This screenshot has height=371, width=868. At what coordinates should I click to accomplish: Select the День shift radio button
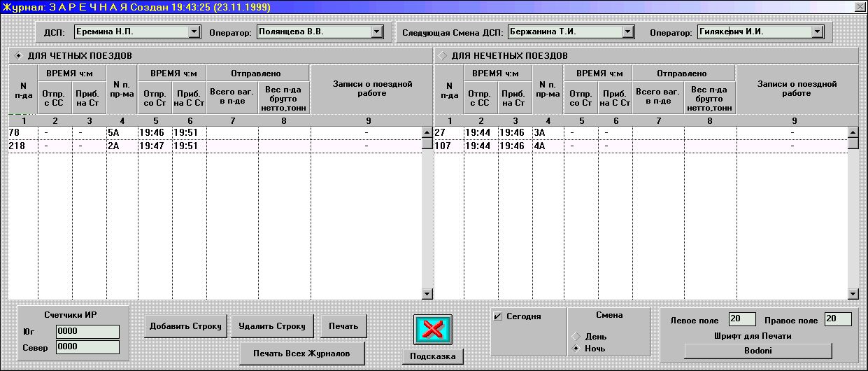coord(576,336)
